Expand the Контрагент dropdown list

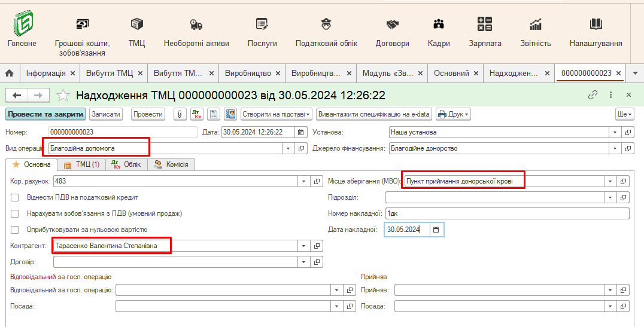[x=303, y=246]
